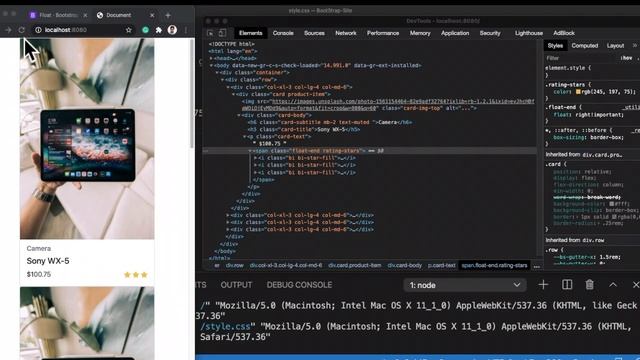This screenshot has width=640, height=360.
Task: Click the $100.75 price on the card
Action: (x=39, y=275)
